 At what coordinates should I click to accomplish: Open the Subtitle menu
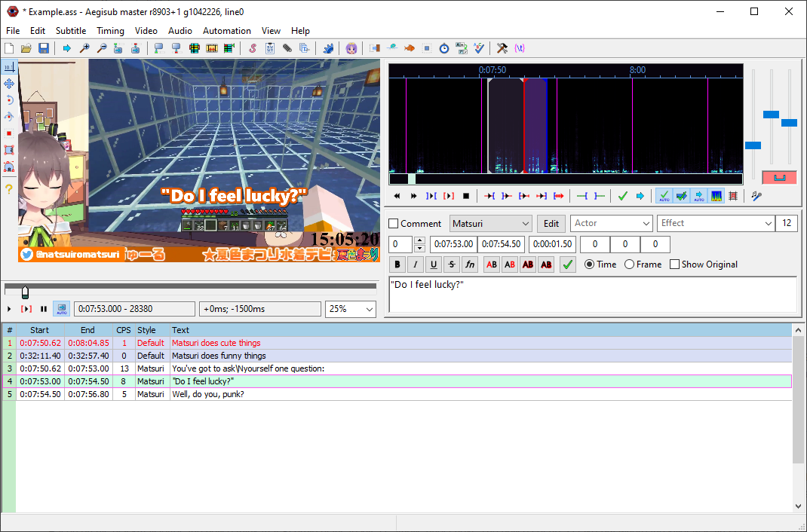coord(70,31)
